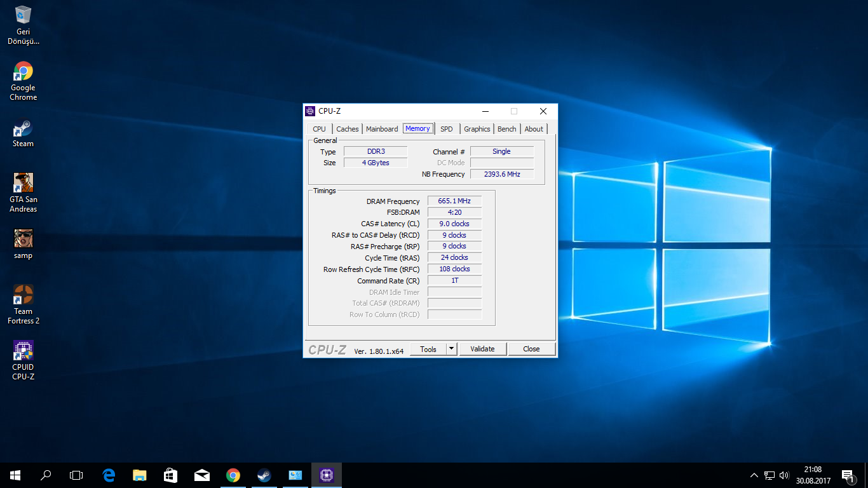Click the FSB:DRAM value 4:20
Viewport: 868px width, 488px height.
tap(454, 212)
